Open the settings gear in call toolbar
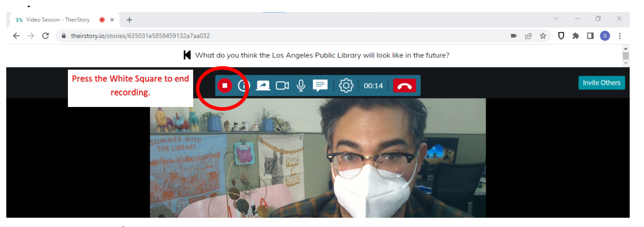This screenshot has width=644, height=227. (x=346, y=86)
